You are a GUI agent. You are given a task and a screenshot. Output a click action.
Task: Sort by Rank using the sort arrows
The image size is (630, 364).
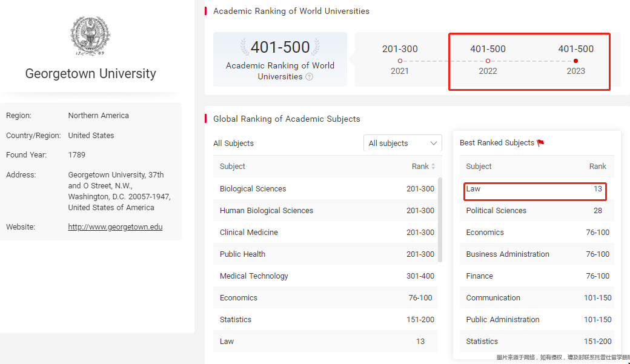[433, 167]
